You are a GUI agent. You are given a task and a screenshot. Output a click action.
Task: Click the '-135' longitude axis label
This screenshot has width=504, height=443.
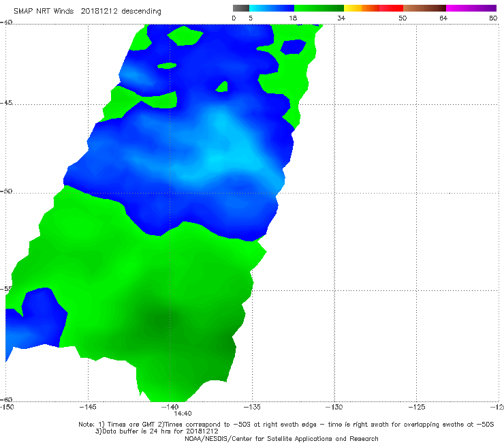pos(252,407)
